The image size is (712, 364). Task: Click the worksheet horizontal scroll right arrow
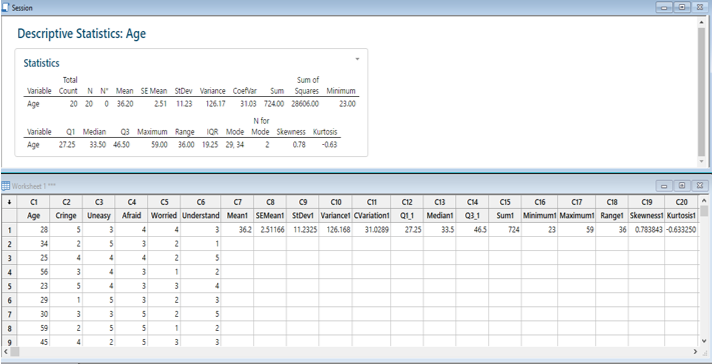695,352
